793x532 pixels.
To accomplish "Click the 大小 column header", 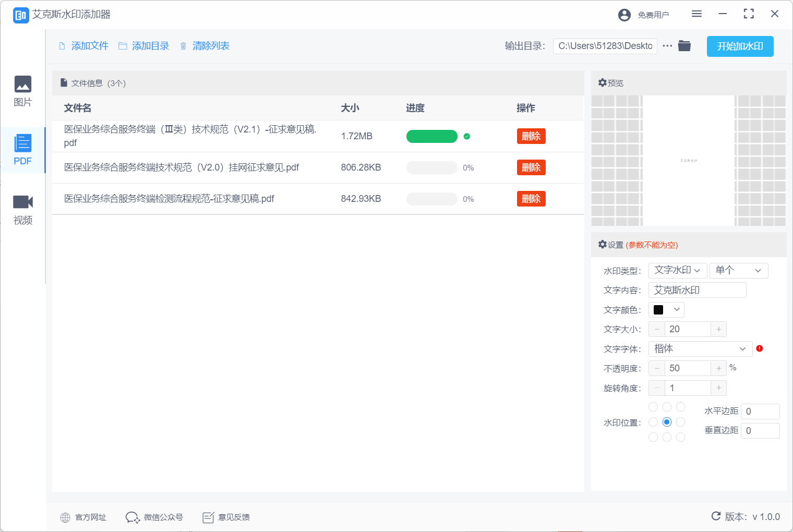I will point(350,108).
